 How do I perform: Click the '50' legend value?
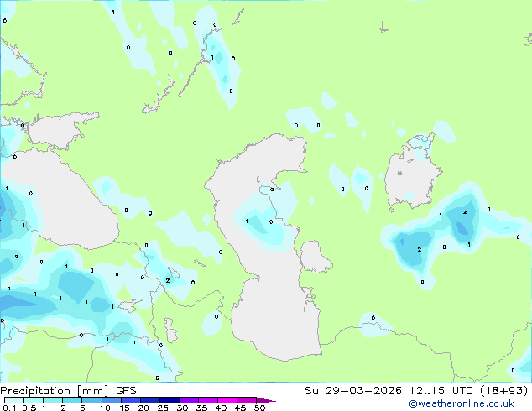(x=259, y=408)
